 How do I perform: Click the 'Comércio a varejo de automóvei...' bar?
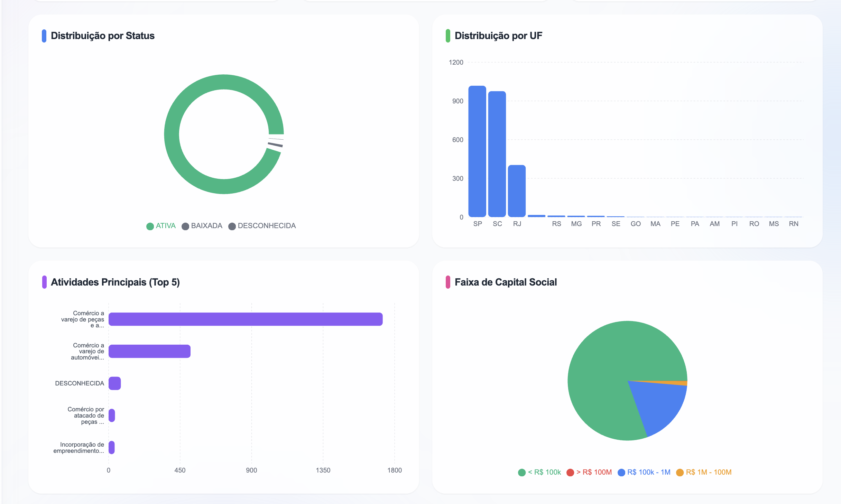point(149,351)
